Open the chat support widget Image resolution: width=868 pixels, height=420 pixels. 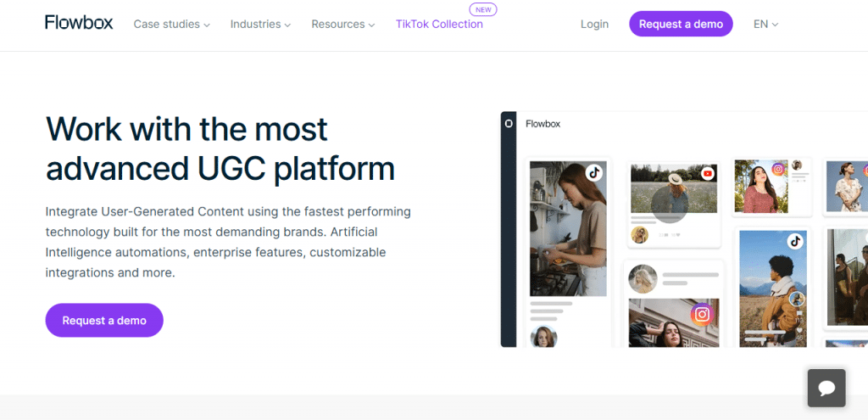point(826,389)
